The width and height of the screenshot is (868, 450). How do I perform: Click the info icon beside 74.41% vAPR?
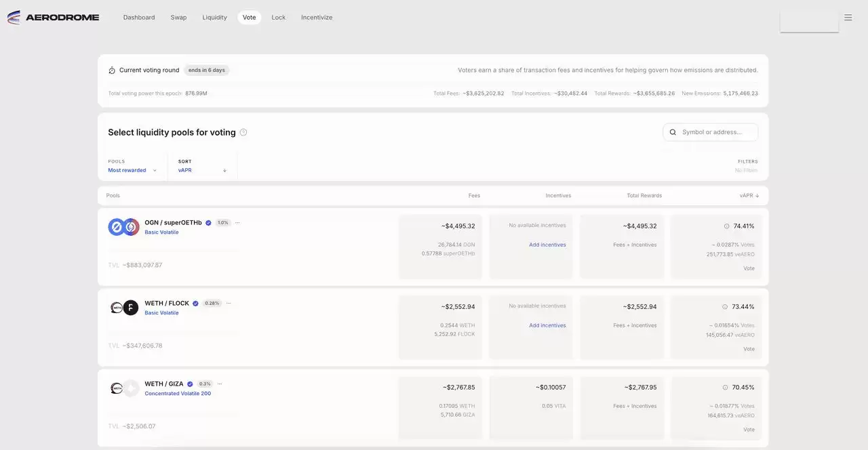tap(726, 226)
